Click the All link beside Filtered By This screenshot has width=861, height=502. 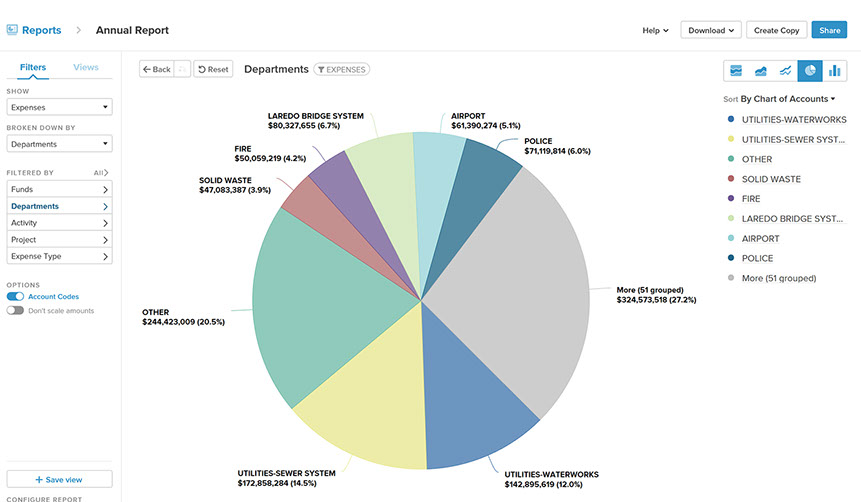pyautogui.click(x=101, y=172)
